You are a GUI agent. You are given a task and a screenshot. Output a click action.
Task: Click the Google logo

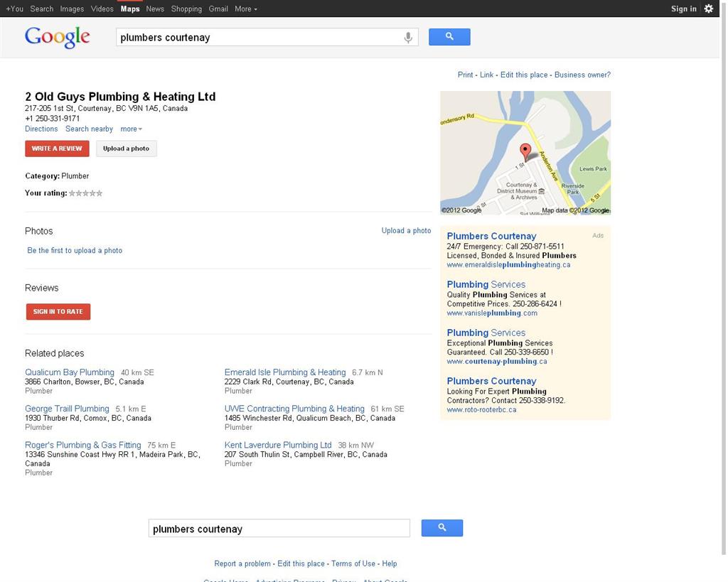(57, 37)
